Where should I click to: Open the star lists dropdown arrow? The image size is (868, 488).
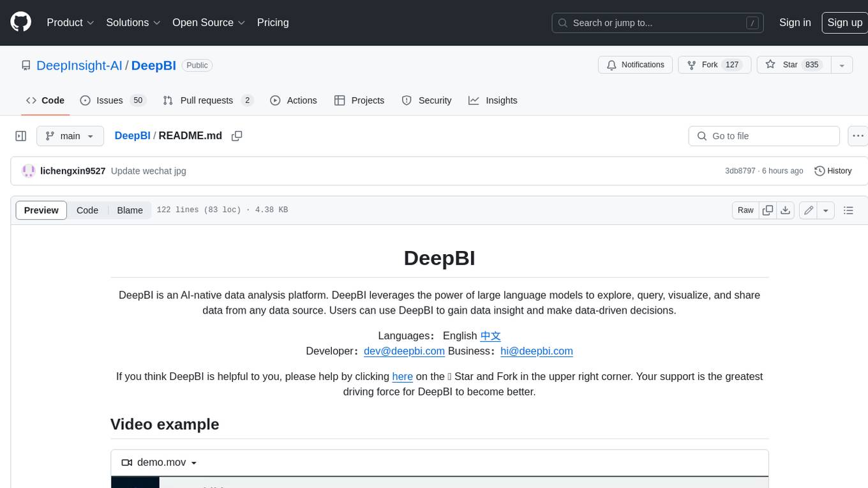coord(842,65)
